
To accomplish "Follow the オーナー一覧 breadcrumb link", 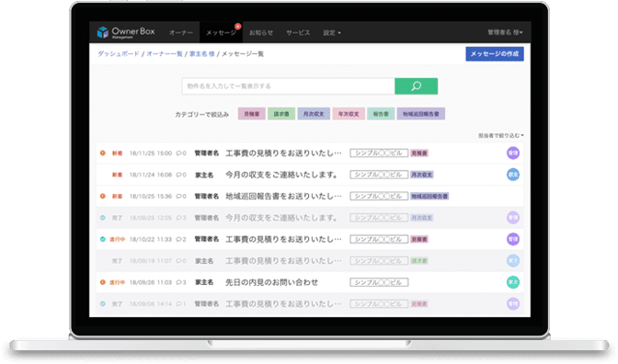I will 165,54.
